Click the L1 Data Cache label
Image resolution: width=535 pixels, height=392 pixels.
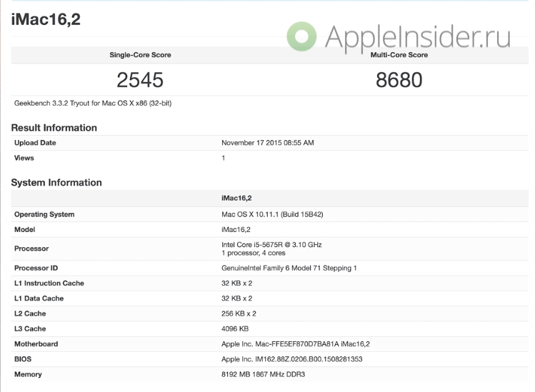[39, 298]
